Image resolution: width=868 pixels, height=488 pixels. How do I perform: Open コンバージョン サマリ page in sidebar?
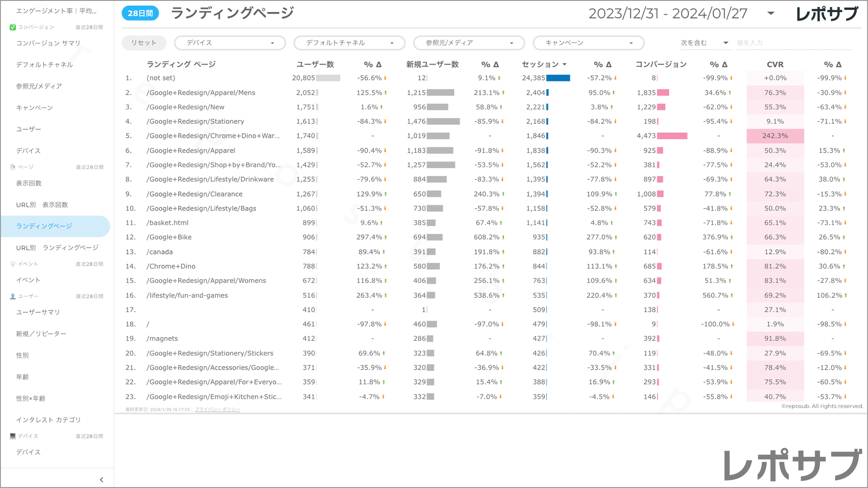pyautogui.click(x=48, y=43)
